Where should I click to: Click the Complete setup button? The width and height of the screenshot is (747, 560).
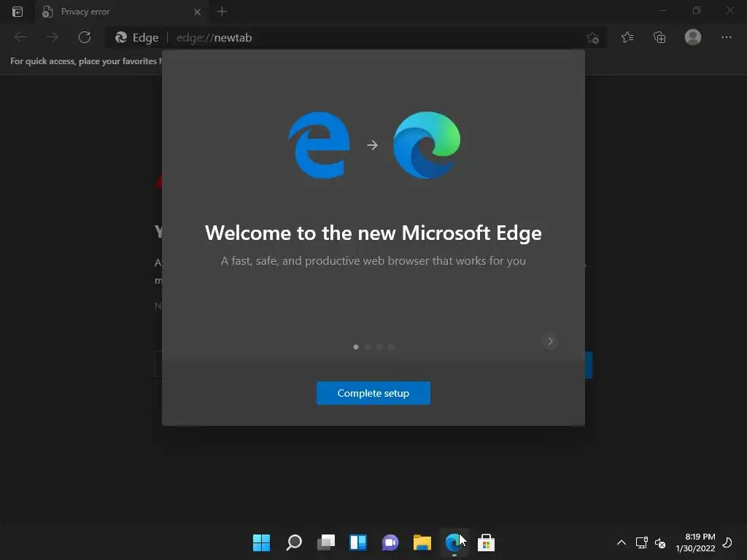pyautogui.click(x=373, y=393)
